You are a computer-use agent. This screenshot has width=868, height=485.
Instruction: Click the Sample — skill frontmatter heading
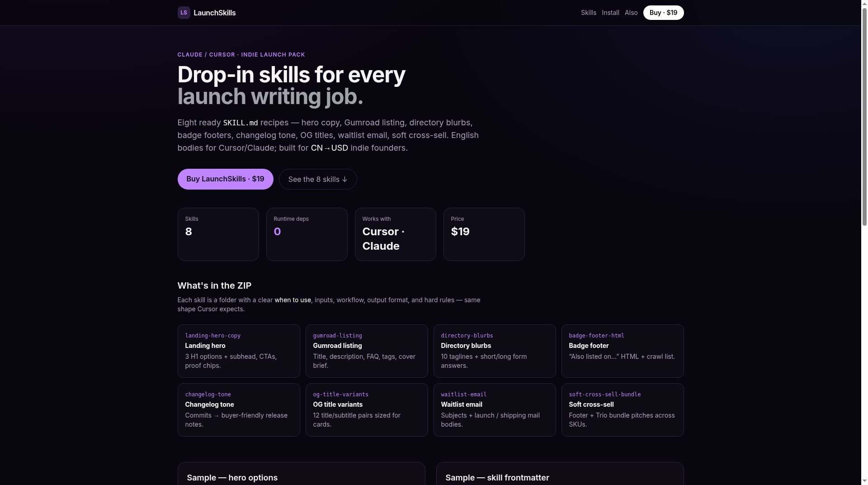(497, 478)
